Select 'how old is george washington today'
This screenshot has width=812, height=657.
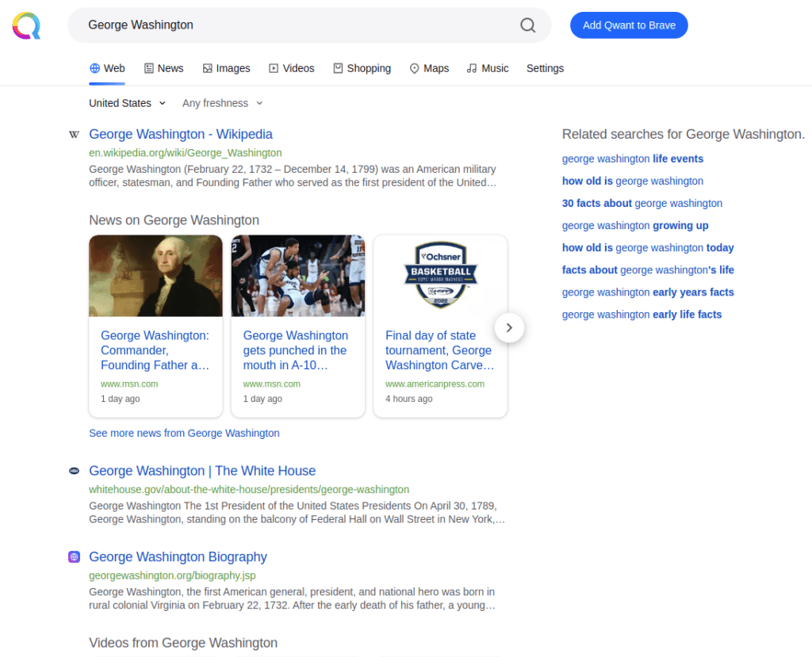[649, 248]
